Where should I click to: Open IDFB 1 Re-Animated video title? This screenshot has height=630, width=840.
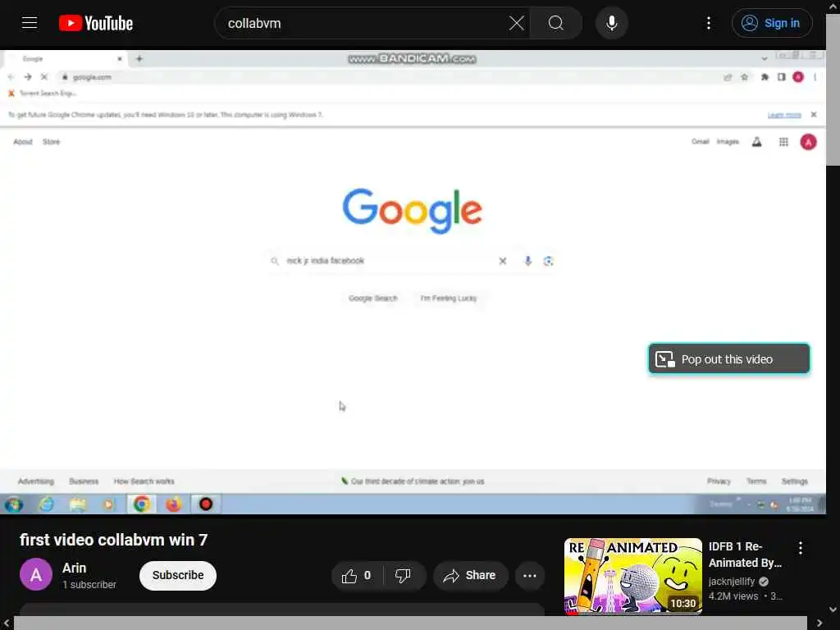(x=745, y=555)
